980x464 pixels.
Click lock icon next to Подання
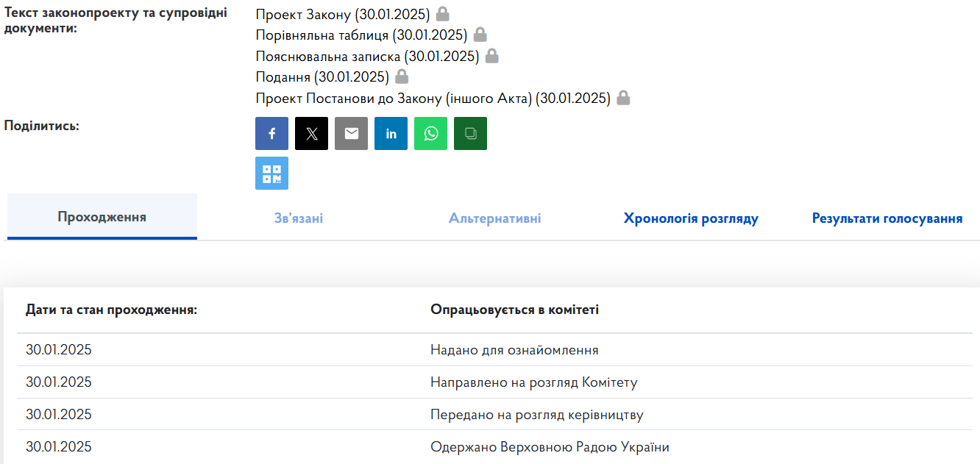tap(402, 76)
